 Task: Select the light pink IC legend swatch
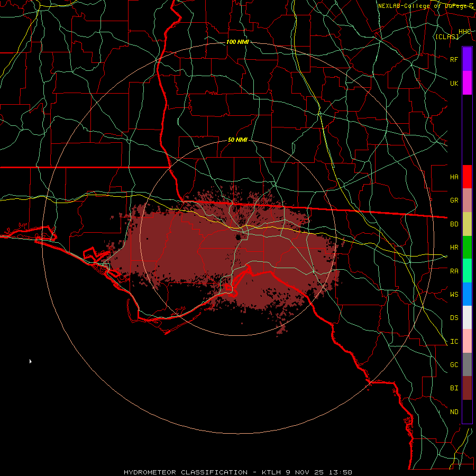click(x=467, y=341)
